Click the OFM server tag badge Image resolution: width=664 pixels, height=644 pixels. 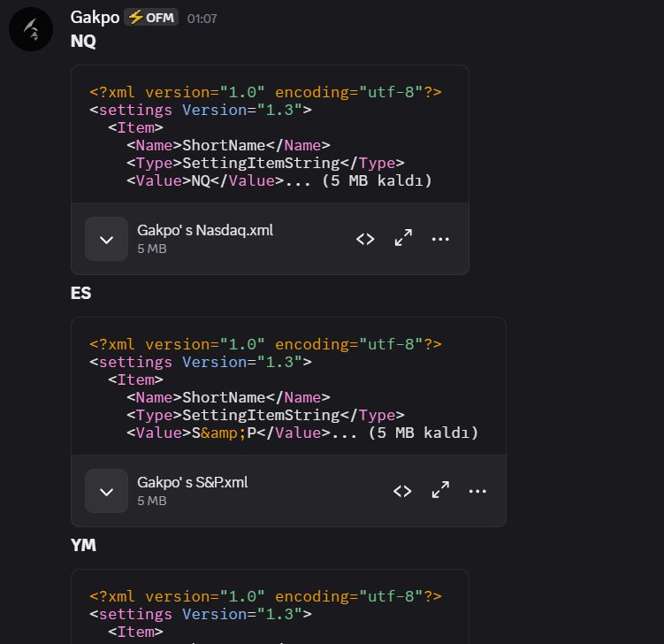pos(151,18)
